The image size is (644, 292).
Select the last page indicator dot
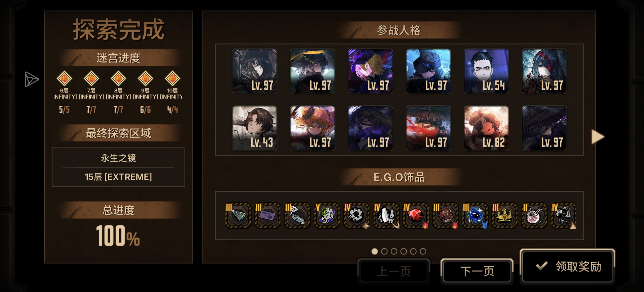423,251
